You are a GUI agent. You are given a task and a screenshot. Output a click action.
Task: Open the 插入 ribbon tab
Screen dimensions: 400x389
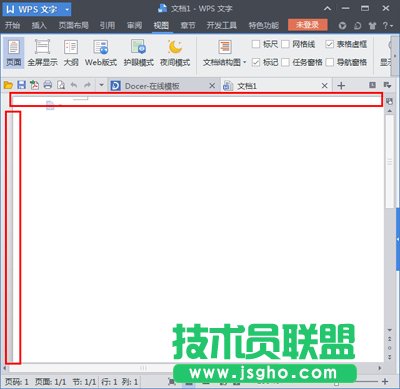click(x=39, y=25)
